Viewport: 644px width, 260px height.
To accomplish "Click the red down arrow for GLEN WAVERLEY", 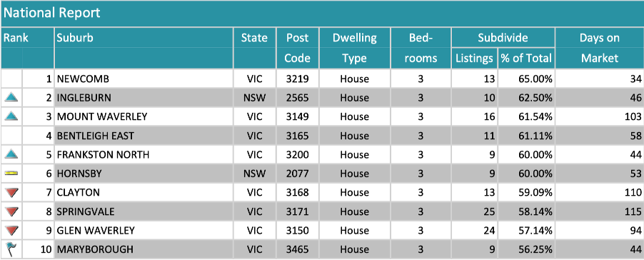I will coord(11,231).
